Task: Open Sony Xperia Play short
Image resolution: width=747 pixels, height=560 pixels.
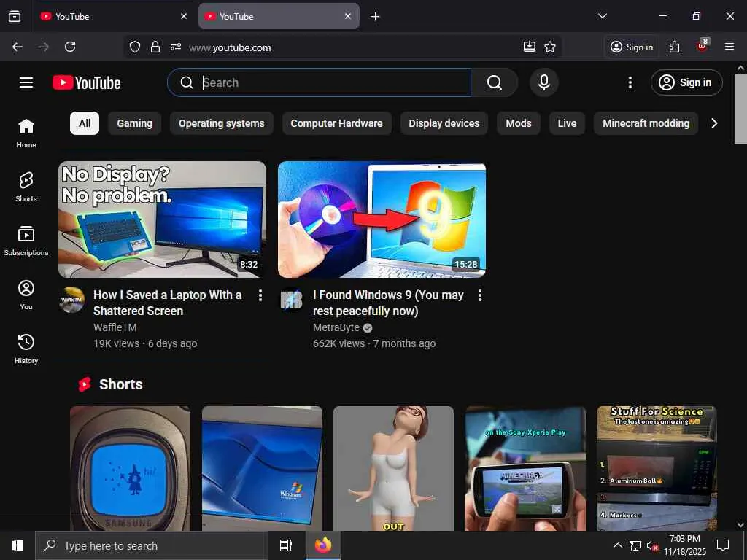Action: click(x=525, y=468)
